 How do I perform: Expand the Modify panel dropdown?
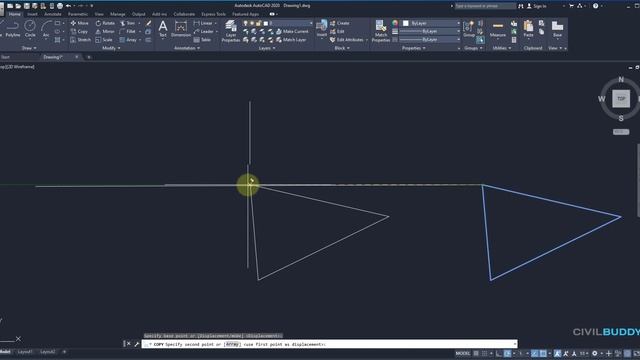[x=111, y=48]
